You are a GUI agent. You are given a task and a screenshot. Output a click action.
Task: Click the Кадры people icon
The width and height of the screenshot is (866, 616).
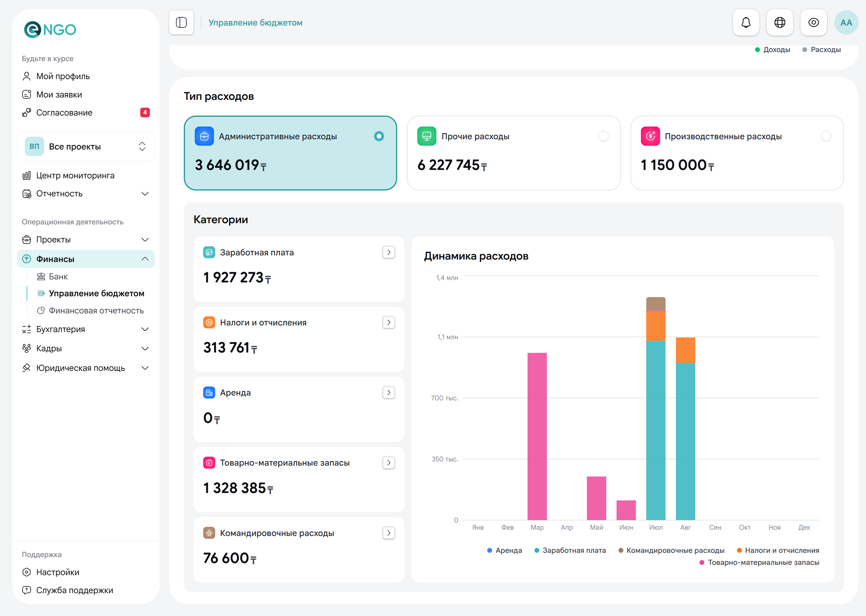pos(26,348)
